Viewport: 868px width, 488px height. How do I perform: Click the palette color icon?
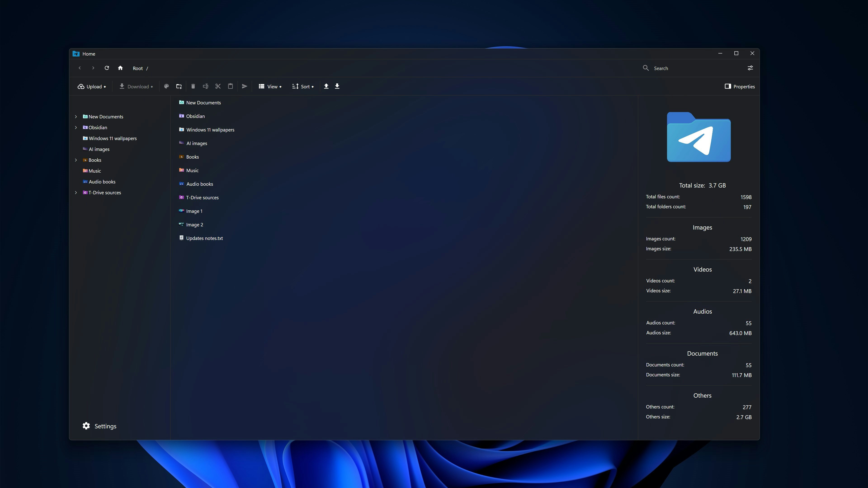pyautogui.click(x=166, y=87)
